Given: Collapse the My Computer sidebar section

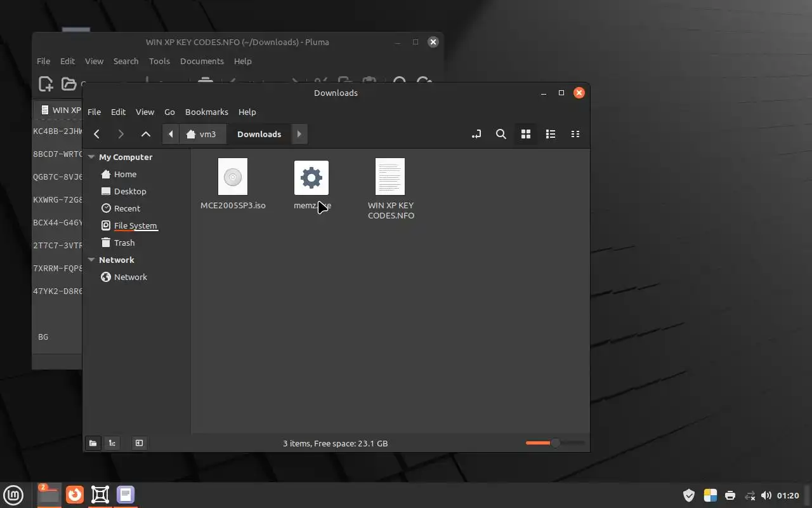Looking at the screenshot, I should click(91, 157).
